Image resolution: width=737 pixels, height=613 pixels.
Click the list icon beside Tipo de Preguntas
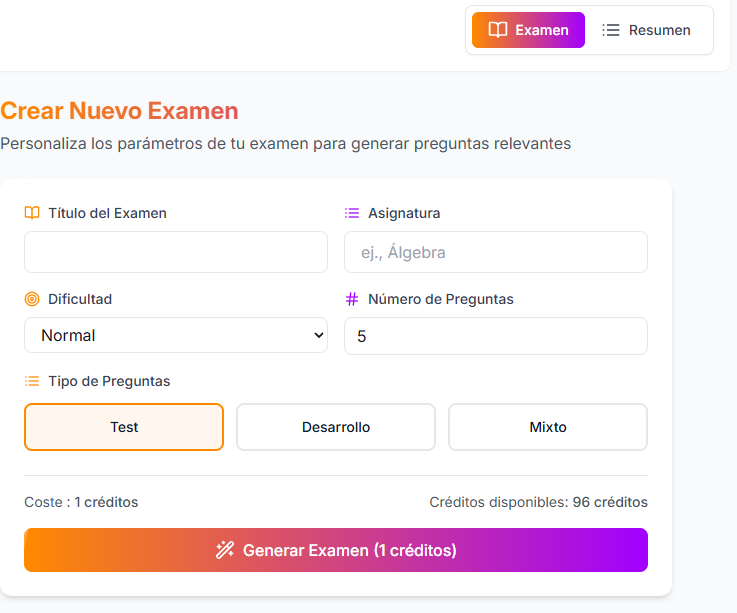[x=32, y=381]
